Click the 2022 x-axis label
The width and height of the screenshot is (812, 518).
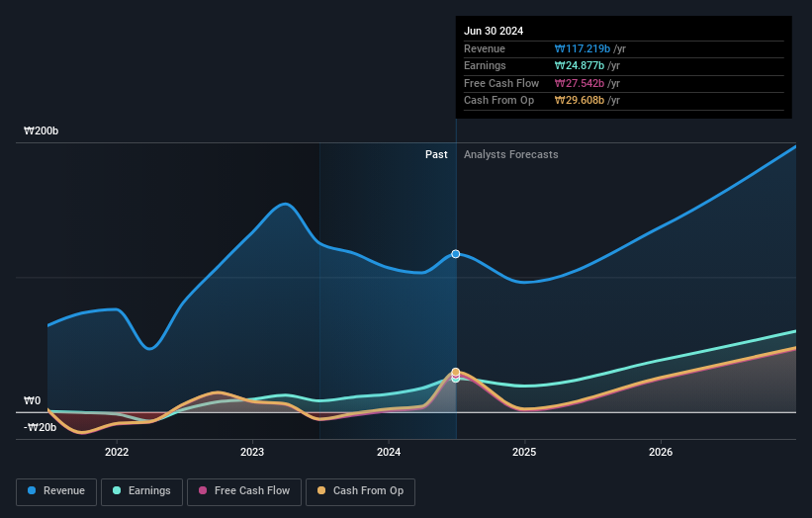(x=117, y=453)
